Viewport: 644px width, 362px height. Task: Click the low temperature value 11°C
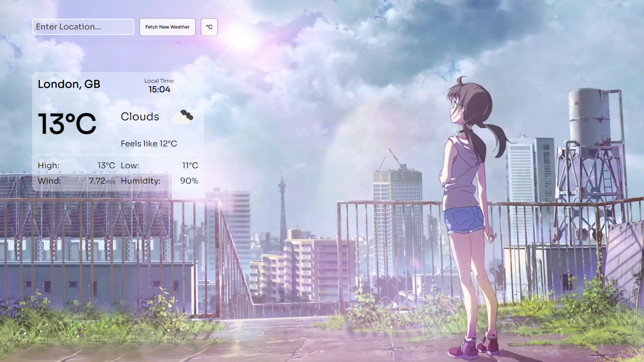click(x=190, y=165)
